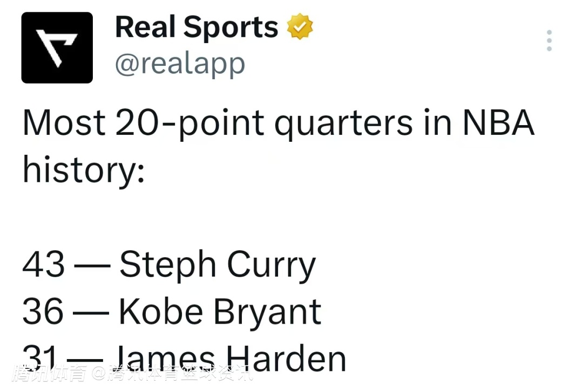Click the word "Most" in the tweet
583x392 pixels.
64,123
